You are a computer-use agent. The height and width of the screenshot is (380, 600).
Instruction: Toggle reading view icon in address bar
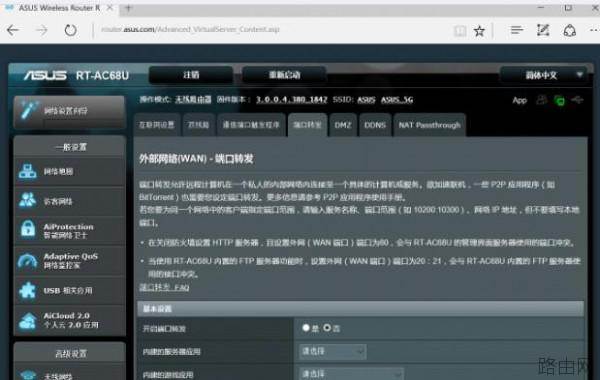(x=460, y=30)
